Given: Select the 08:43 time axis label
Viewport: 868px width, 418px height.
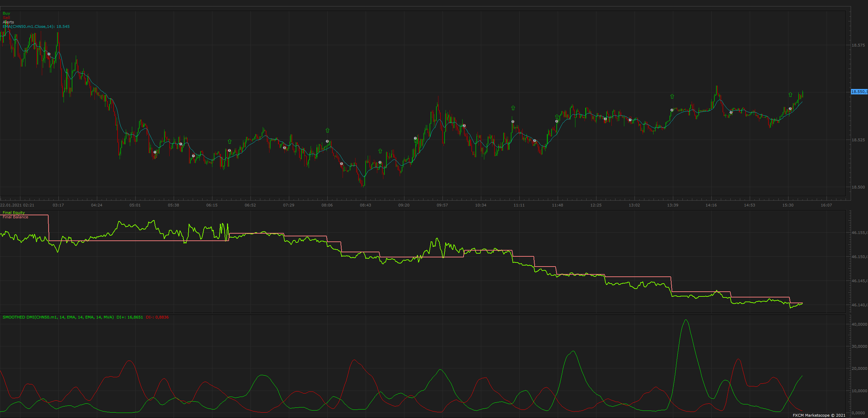Looking at the screenshot, I should tap(366, 205).
